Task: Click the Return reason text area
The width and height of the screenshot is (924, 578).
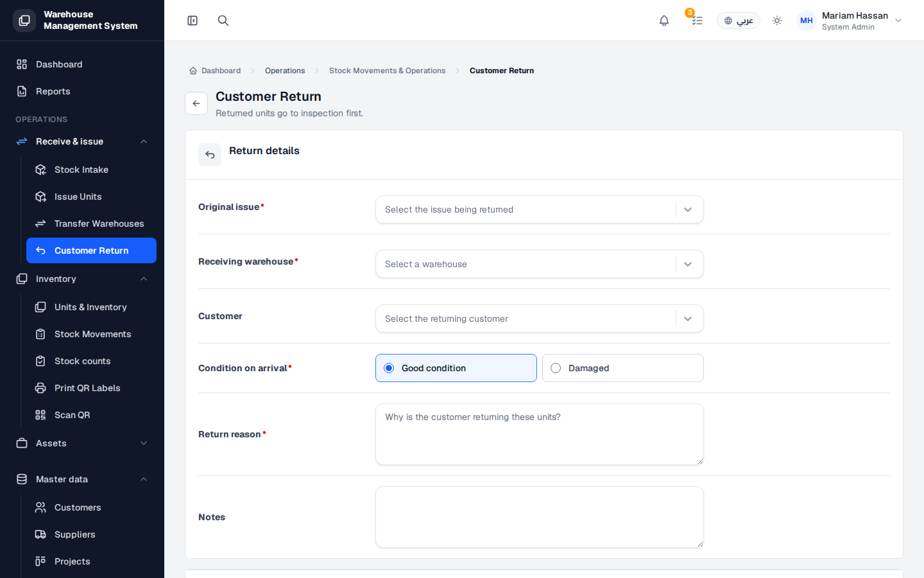Action: click(540, 434)
